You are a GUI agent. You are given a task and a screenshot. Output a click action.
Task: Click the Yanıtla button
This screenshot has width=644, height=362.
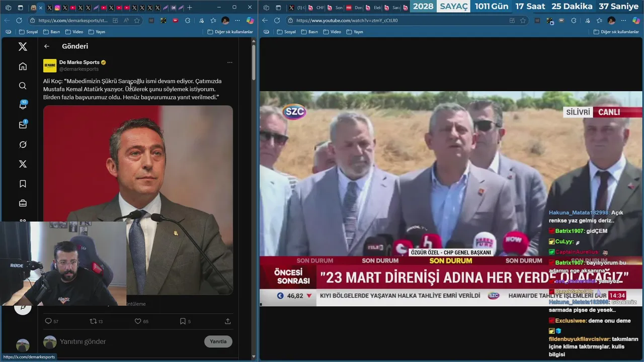tap(218, 341)
